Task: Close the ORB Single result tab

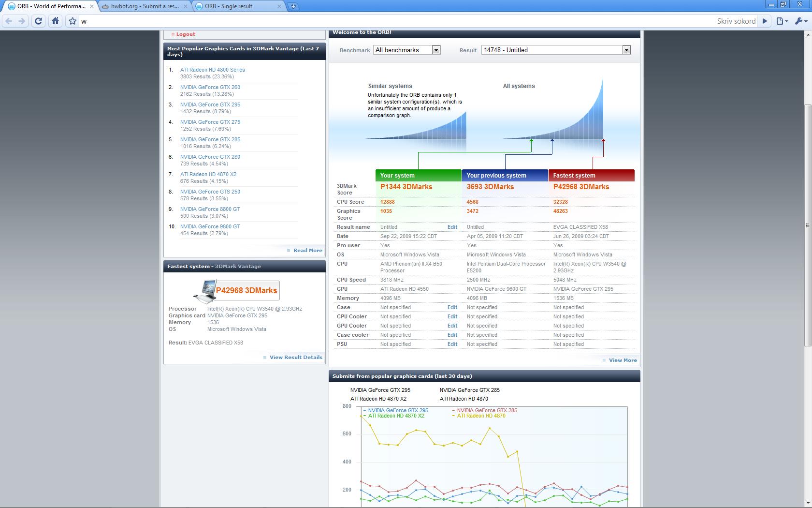Action: click(x=279, y=6)
